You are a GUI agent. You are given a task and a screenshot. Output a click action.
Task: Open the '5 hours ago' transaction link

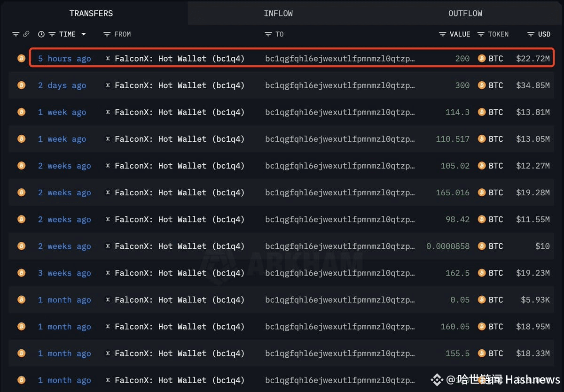[x=64, y=59]
